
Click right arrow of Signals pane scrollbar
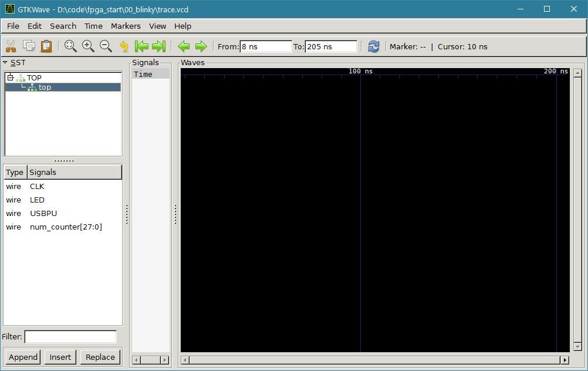point(164,360)
